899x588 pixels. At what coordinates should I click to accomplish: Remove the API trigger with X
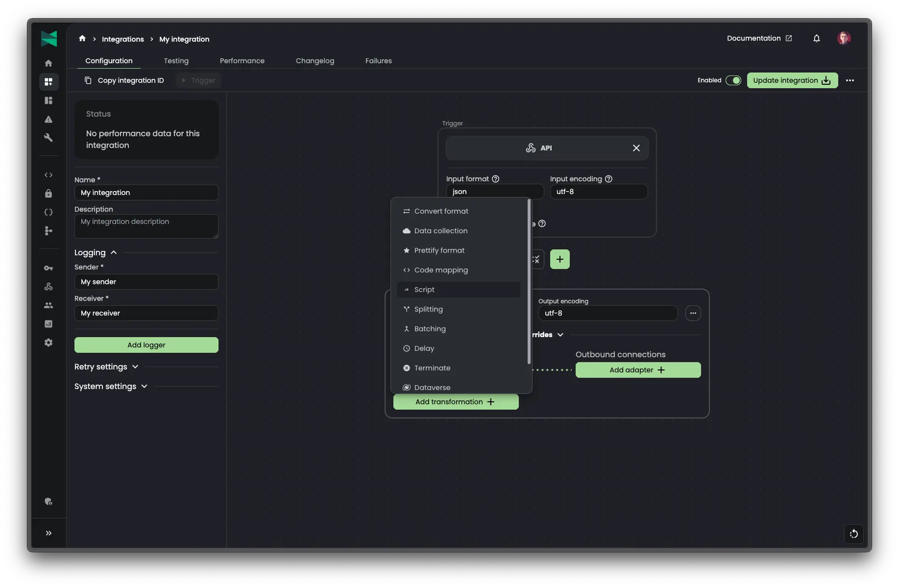coord(636,148)
